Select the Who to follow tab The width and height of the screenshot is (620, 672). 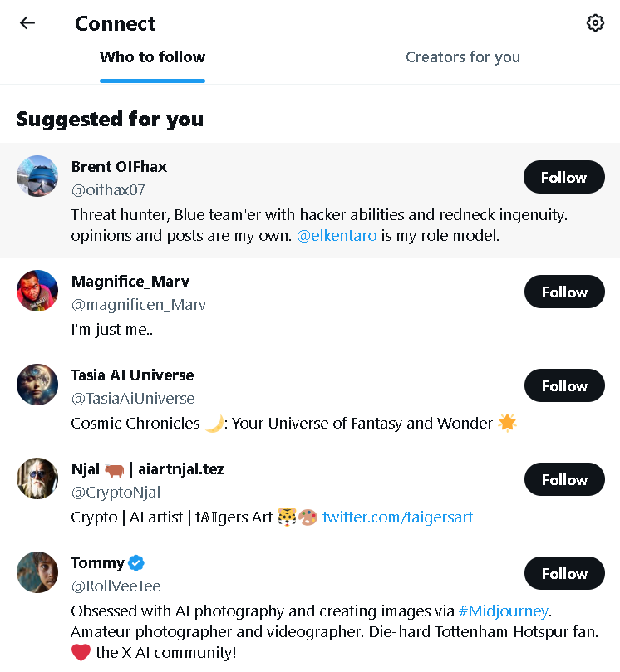pyautogui.click(x=152, y=56)
